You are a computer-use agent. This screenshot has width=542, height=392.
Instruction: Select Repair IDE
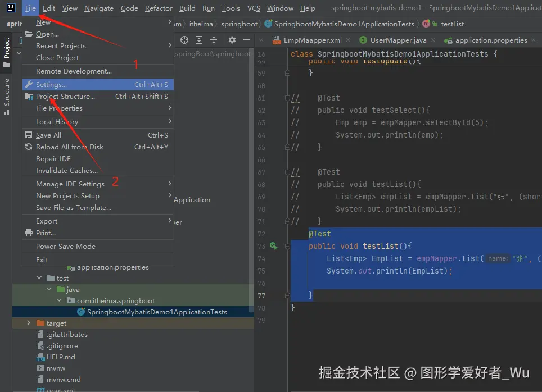pyautogui.click(x=98, y=158)
